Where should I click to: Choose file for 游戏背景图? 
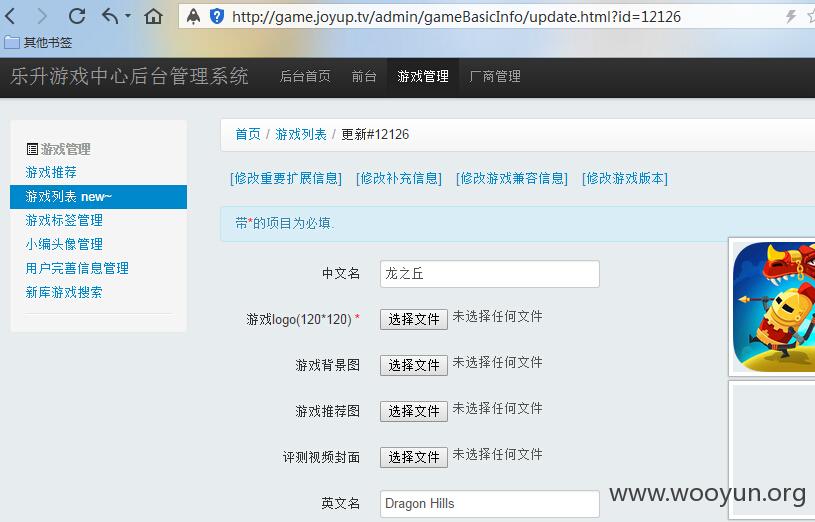pyautogui.click(x=414, y=365)
